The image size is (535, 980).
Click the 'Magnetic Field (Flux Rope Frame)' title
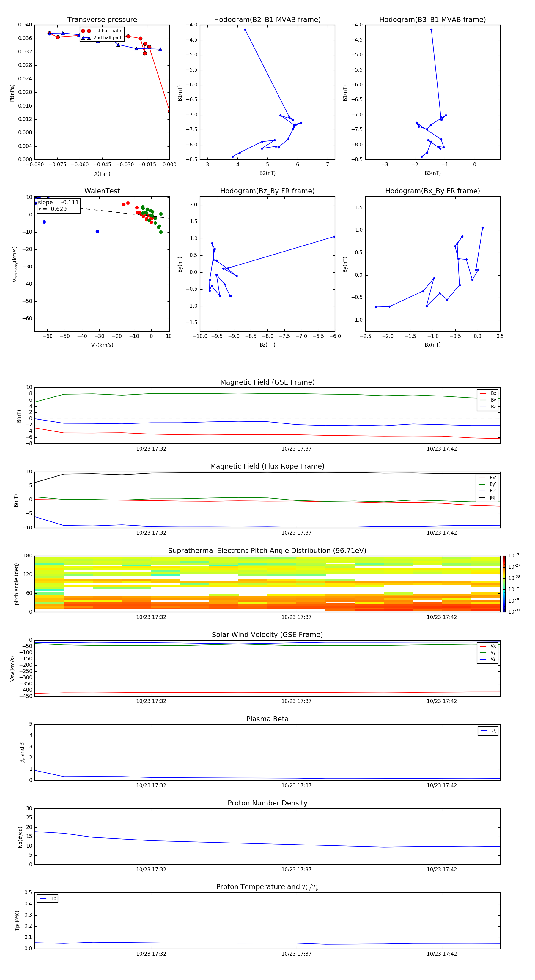click(x=267, y=467)
